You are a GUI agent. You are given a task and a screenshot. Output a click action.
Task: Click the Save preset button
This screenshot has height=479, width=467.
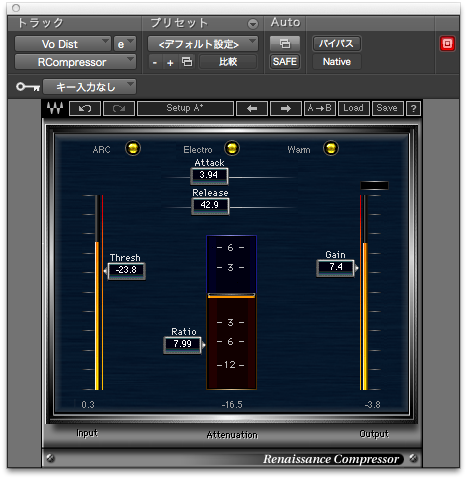(387, 108)
